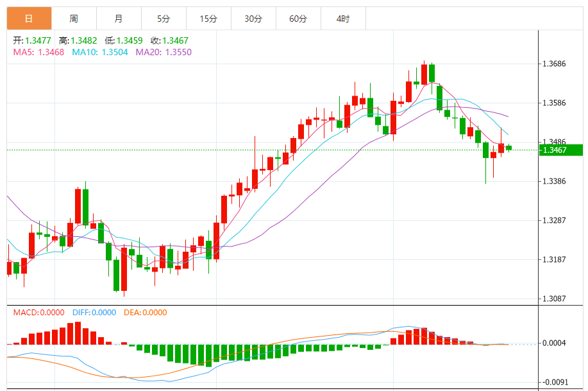Click the MA5: 1.3468 indicator label
This screenshot has height=391, width=588.
(38, 52)
